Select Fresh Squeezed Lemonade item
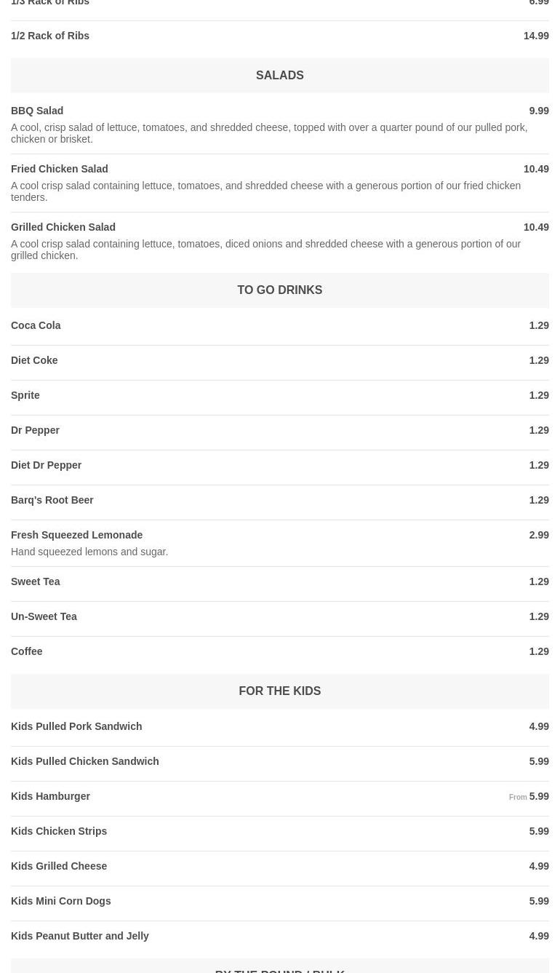Viewport: 560px width, 973px height. [77, 535]
